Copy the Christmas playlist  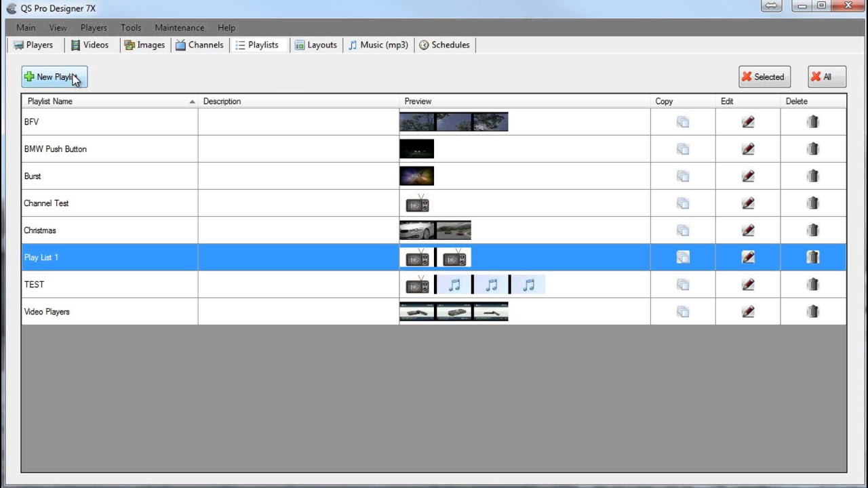pyautogui.click(x=683, y=230)
